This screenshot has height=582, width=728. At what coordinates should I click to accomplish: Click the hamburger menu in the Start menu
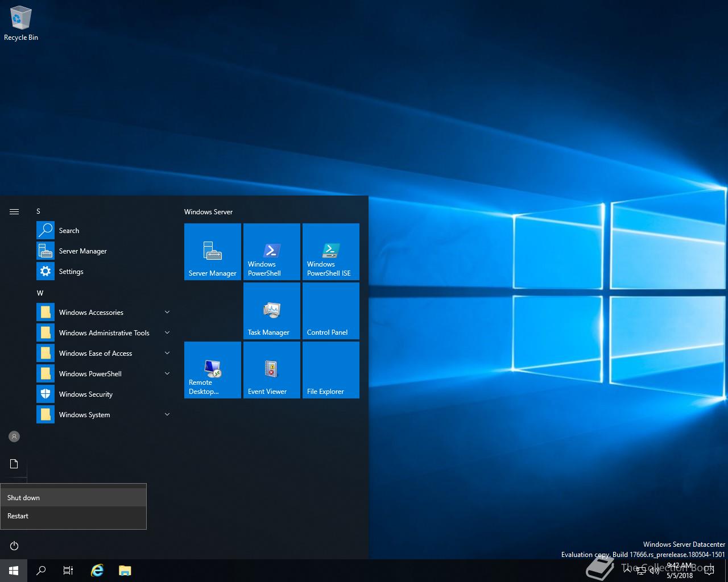click(x=14, y=211)
